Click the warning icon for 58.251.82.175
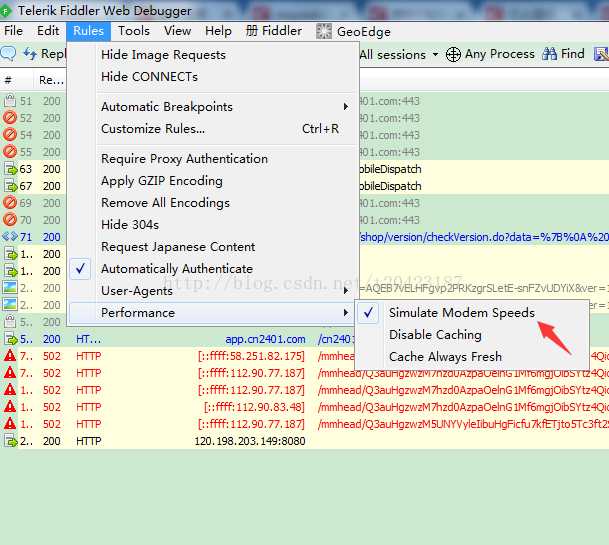The height and width of the screenshot is (545, 609). point(10,355)
